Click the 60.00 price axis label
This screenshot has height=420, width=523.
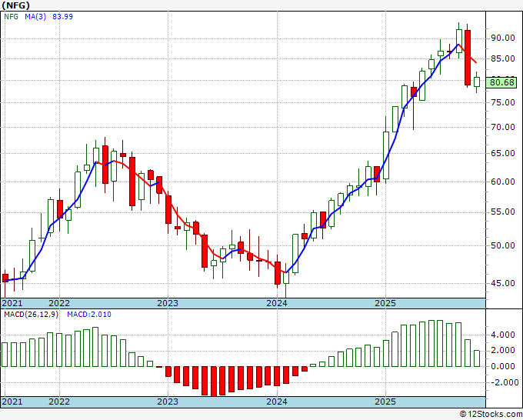[x=503, y=182]
